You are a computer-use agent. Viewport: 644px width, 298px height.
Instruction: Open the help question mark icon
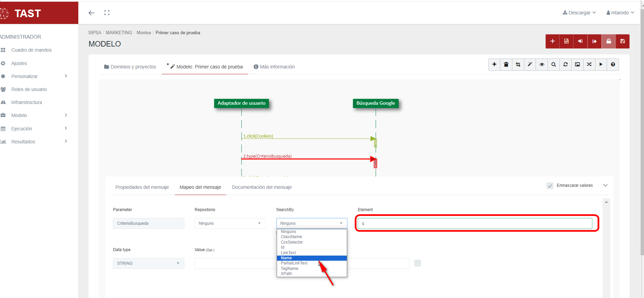click(x=613, y=64)
